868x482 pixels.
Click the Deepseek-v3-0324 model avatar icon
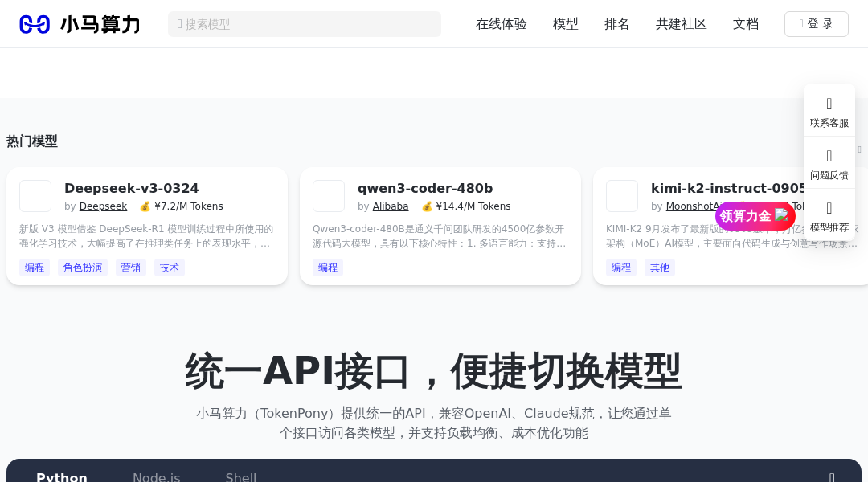tap(35, 196)
